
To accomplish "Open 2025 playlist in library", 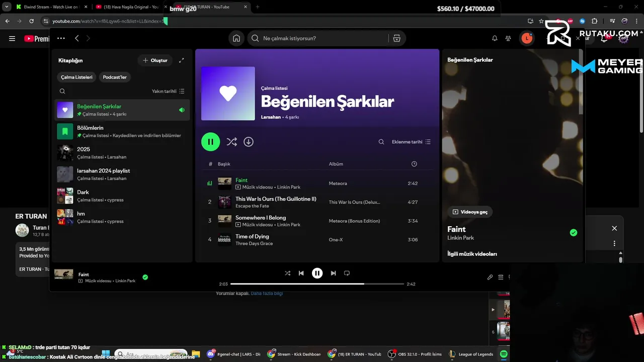I will pyautogui.click(x=122, y=153).
